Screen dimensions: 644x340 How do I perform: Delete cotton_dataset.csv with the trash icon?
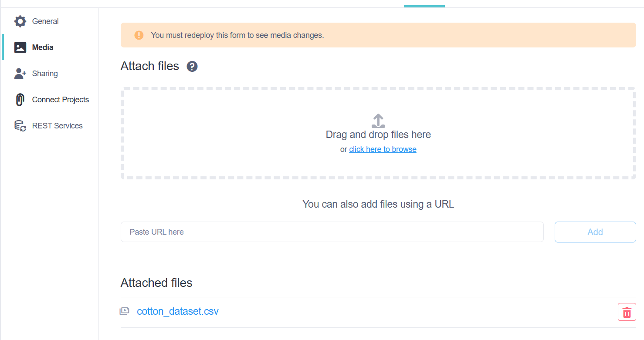point(627,312)
